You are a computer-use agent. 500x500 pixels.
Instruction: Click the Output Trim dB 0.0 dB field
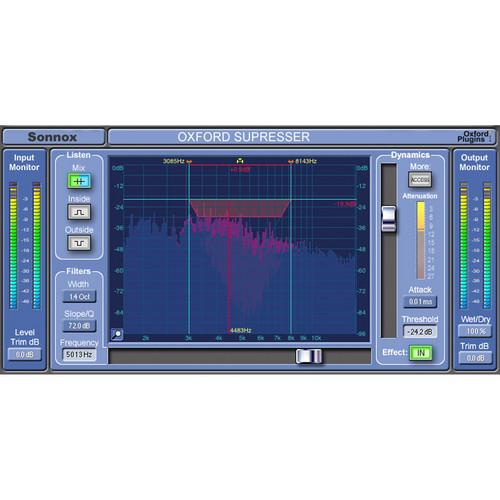click(x=475, y=358)
